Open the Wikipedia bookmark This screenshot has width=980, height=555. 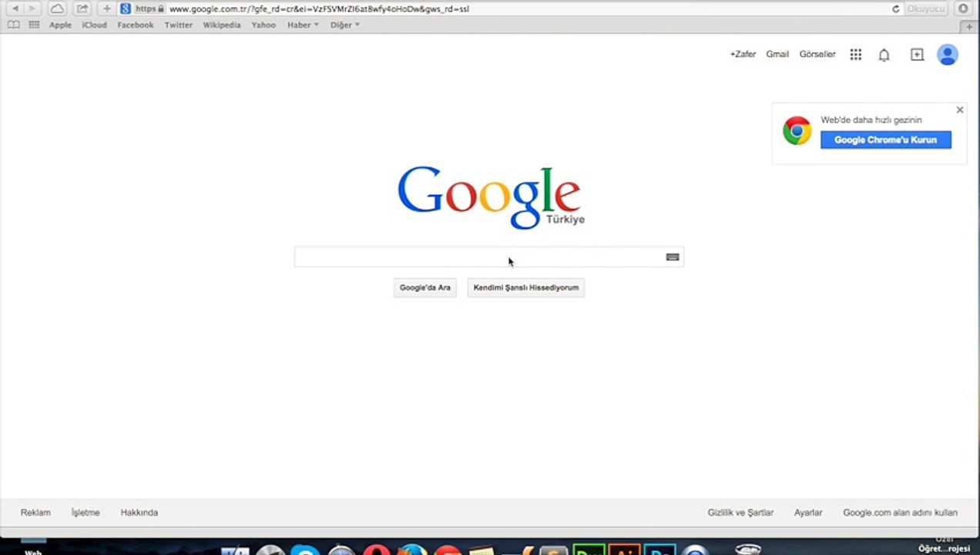(222, 25)
